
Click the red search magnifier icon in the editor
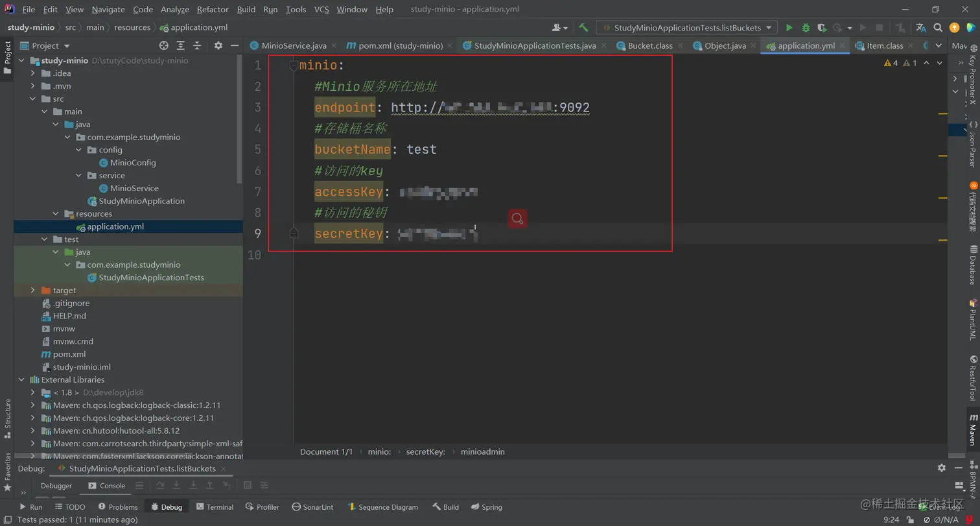point(517,219)
